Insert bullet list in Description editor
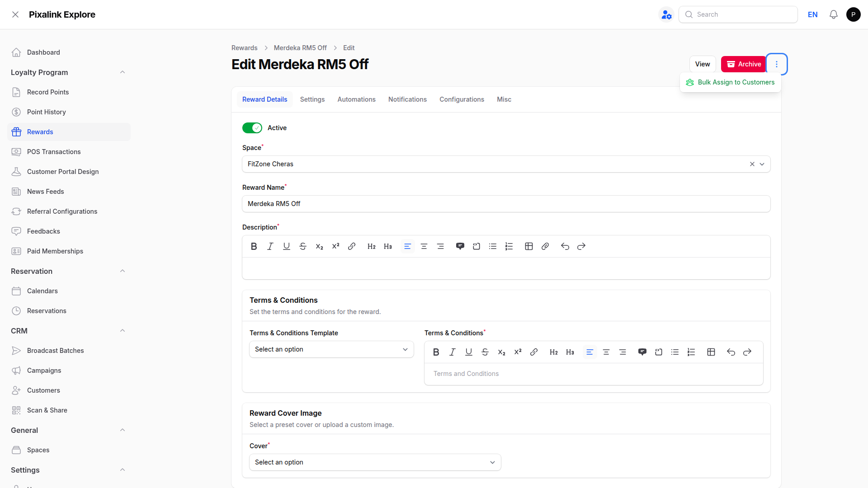The width and height of the screenshot is (868, 488). click(x=493, y=246)
